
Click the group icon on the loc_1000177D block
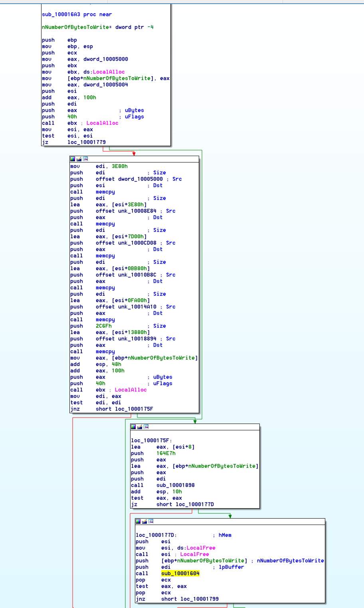tap(151, 521)
